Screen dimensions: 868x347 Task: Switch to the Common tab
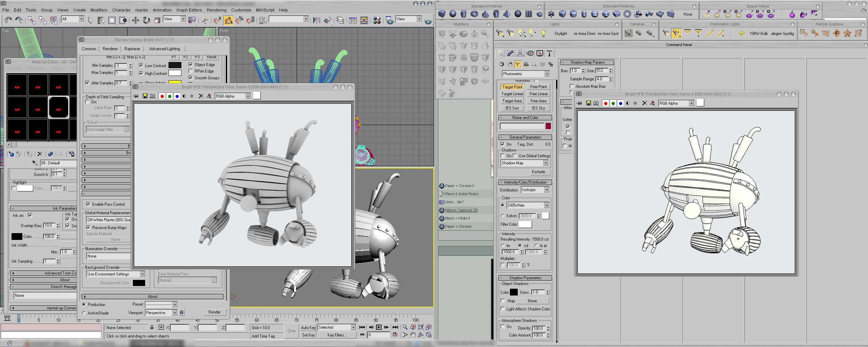pyautogui.click(x=89, y=49)
